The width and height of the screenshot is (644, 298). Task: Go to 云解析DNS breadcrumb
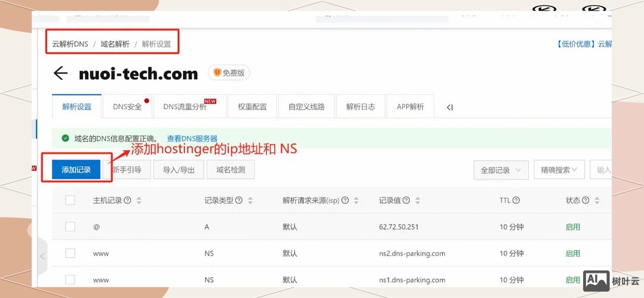coord(70,44)
